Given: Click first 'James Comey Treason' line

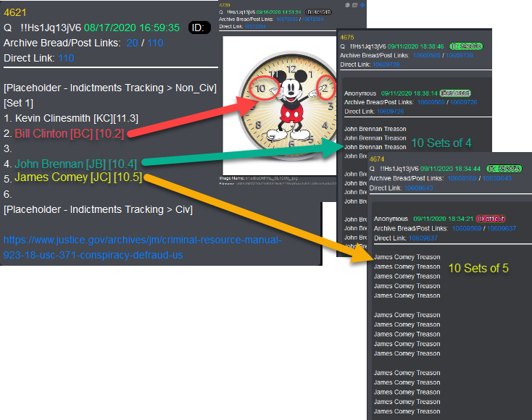Looking at the screenshot, I should [407, 257].
